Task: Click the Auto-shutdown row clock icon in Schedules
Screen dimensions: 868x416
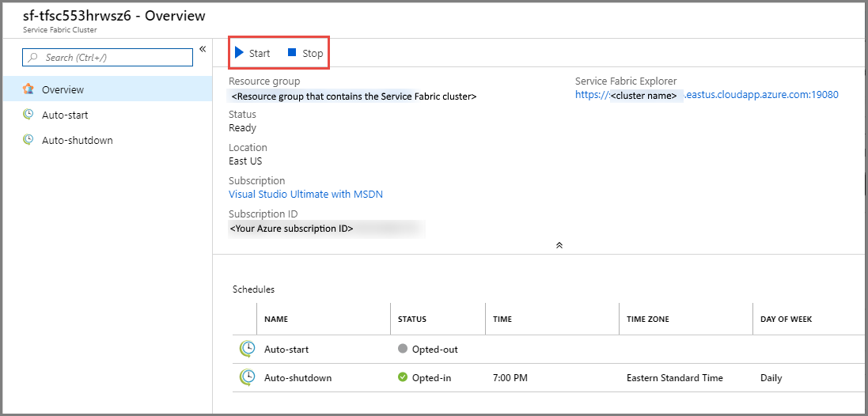Action: pyautogui.click(x=248, y=378)
